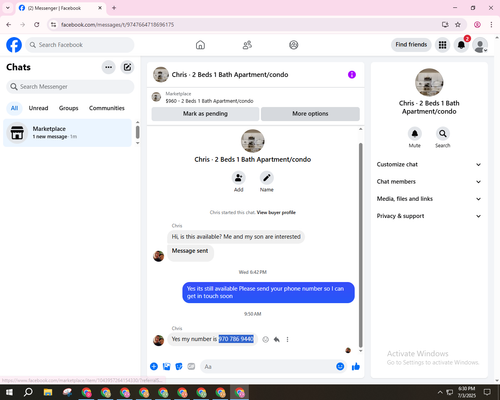Open Chrome three-dot menu
Viewport: 500px width, 400px height.
click(491, 25)
